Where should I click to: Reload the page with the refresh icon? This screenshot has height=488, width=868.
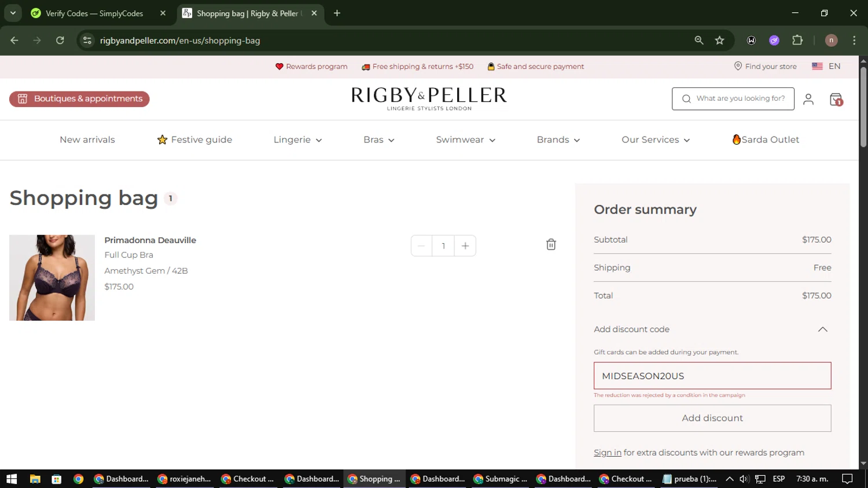point(60,41)
